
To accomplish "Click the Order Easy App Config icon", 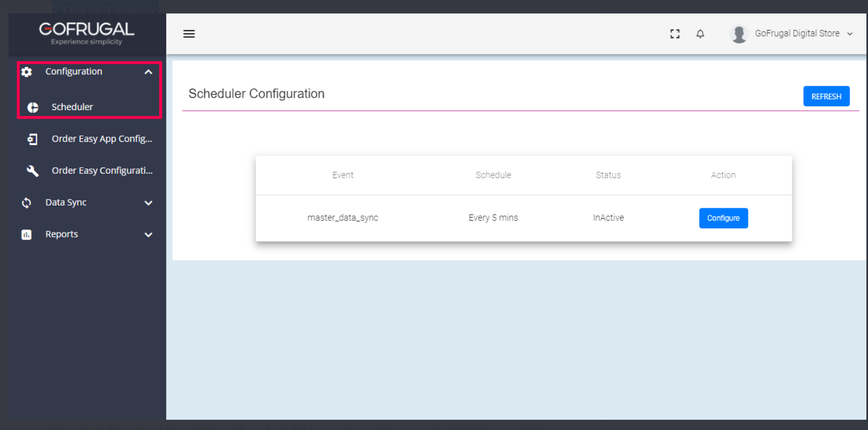I will [x=32, y=139].
